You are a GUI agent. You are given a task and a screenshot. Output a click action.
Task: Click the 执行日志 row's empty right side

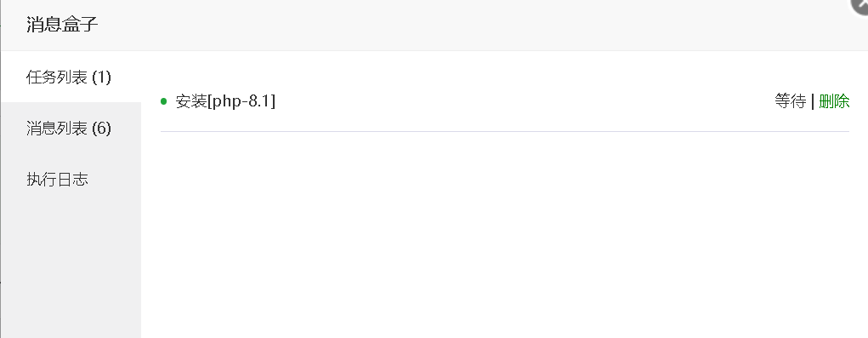[114, 180]
